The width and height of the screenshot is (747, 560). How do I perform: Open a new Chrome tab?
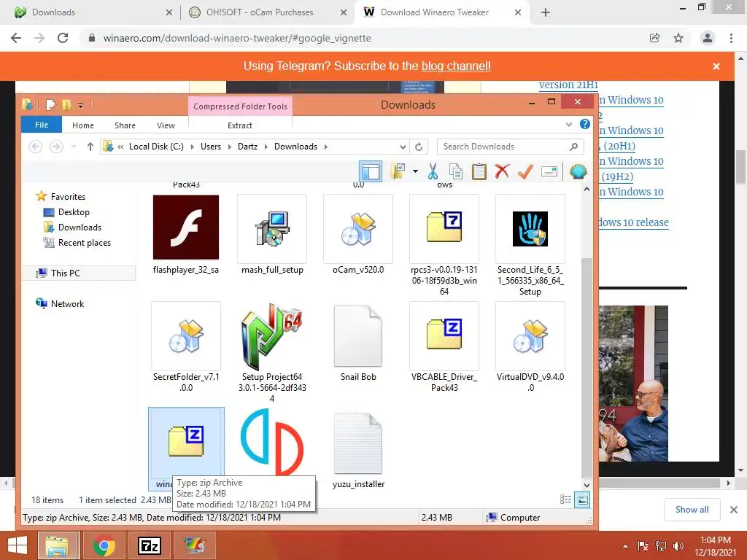[x=546, y=12]
